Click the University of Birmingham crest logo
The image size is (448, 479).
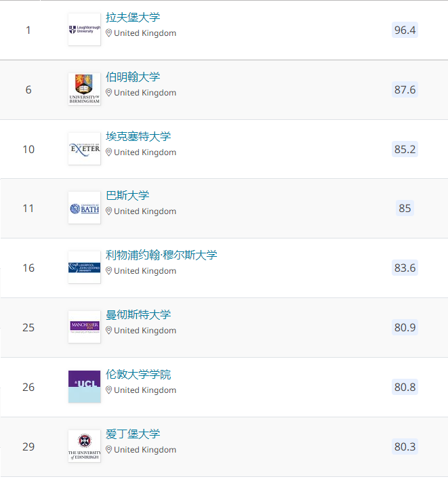[x=84, y=89]
